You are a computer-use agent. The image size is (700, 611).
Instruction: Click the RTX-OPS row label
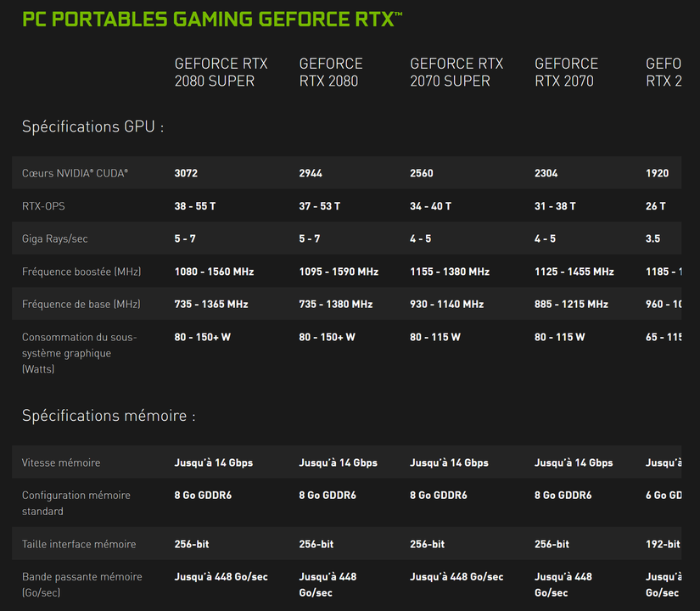coord(43,206)
